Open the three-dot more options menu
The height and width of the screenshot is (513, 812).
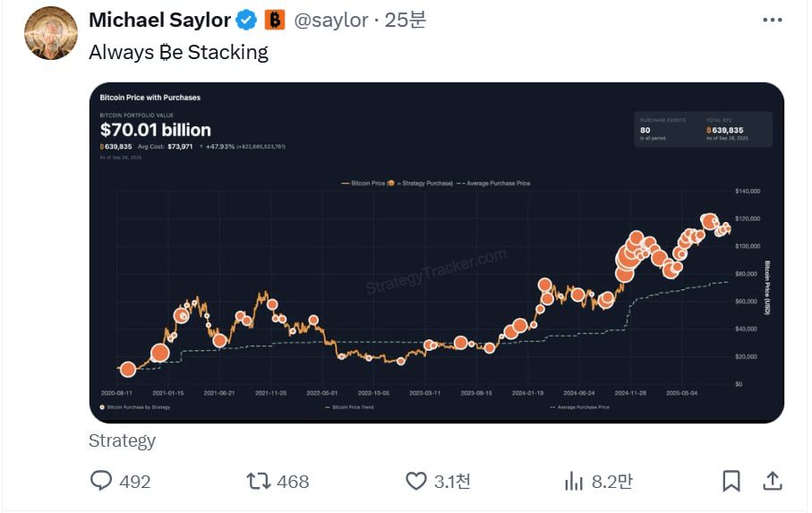(772, 21)
